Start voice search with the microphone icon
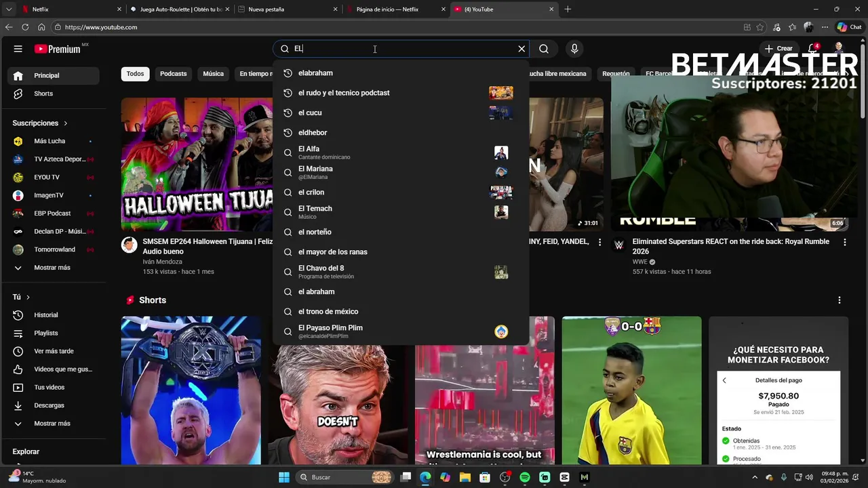 (574, 49)
